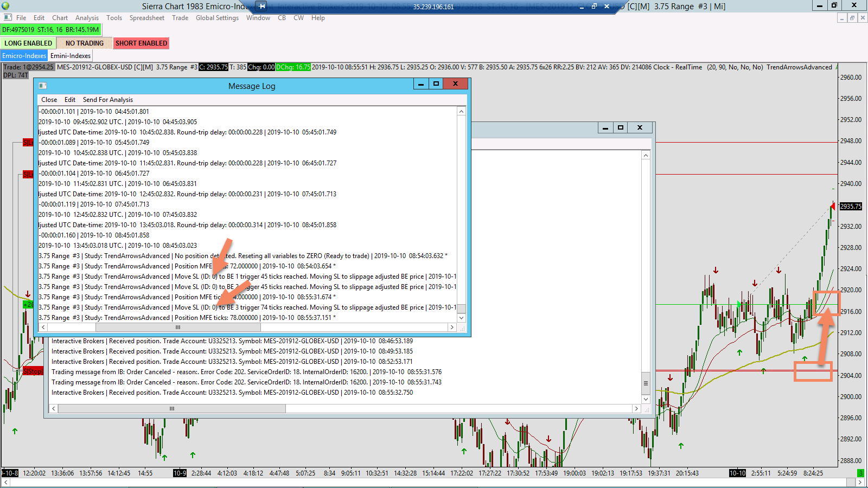Viewport: 868px width, 488px height.
Task: Click the No position detected log line
Action: click(x=243, y=256)
